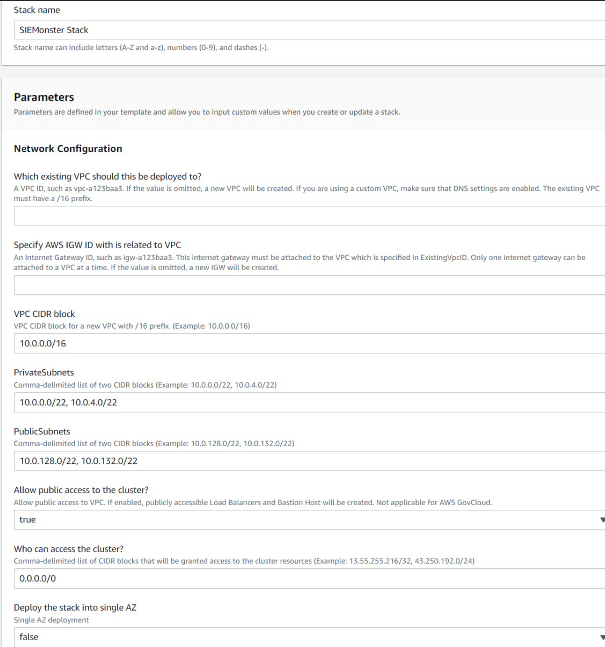Screen dimensions: 605x647
Task: Click the 'Which existing VPC' question label
Action: 108,177
